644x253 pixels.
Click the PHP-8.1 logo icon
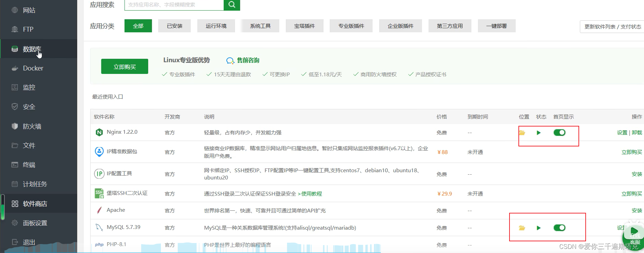pos(99,245)
